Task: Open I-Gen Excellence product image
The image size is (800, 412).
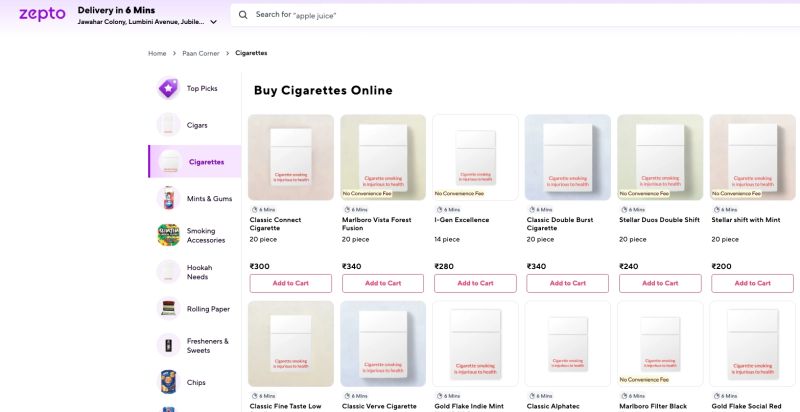Action: click(476, 157)
